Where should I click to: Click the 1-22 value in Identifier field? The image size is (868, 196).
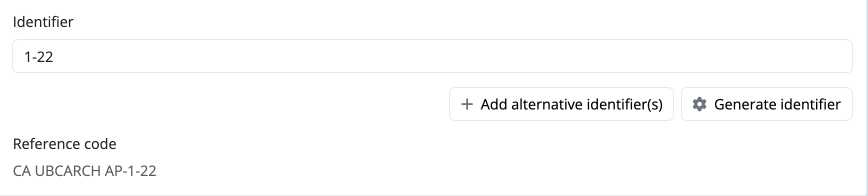click(39, 57)
